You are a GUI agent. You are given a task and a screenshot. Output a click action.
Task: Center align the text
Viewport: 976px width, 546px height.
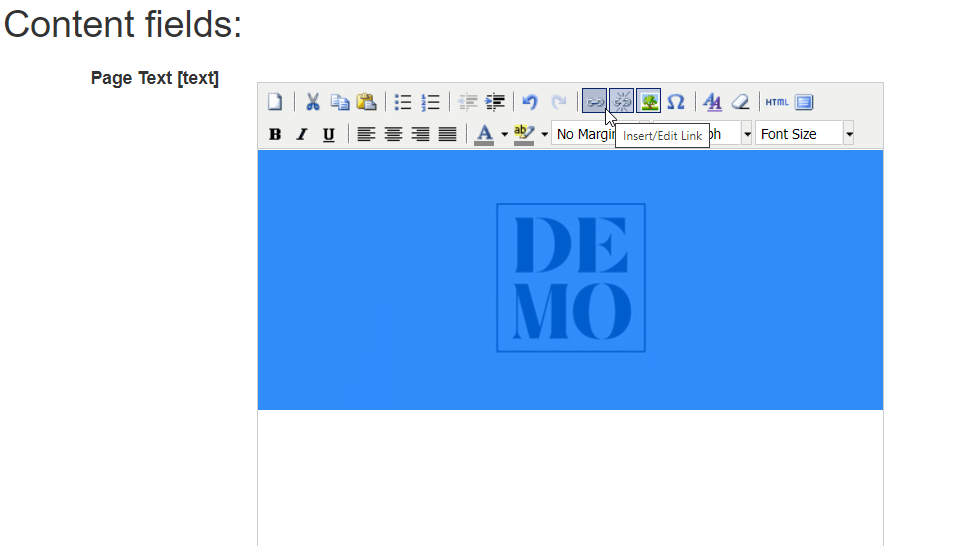click(x=393, y=134)
